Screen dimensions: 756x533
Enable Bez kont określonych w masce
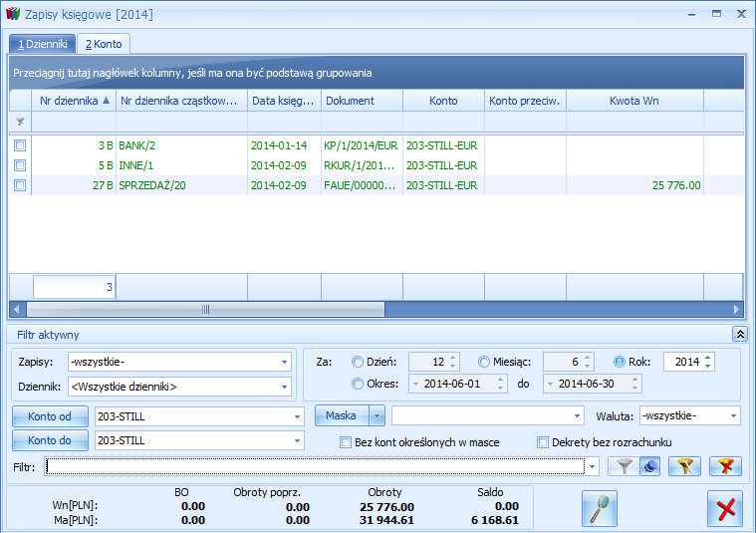(x=346, y=442)
